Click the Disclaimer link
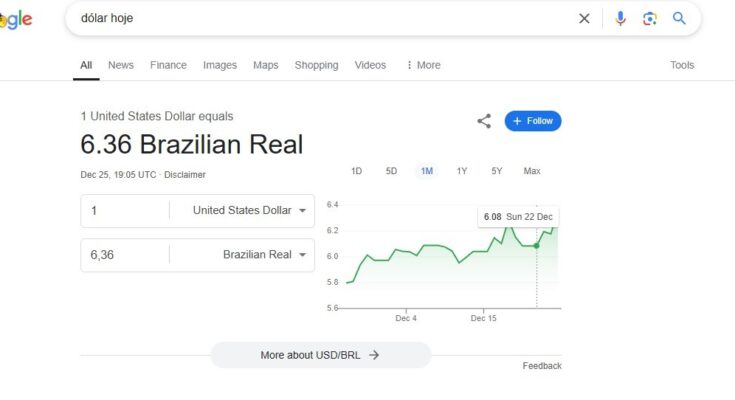The image size is (735, 400). click(x=185, y=174)
